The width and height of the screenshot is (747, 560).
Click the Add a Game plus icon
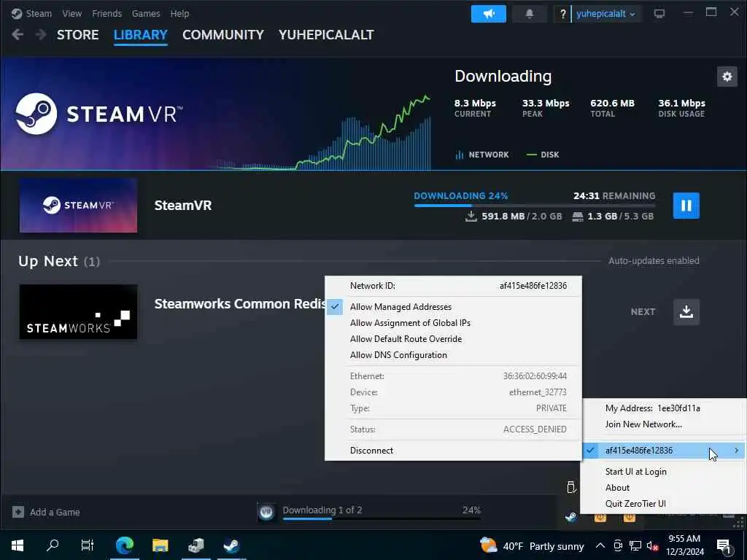click(x=18, y=512)
